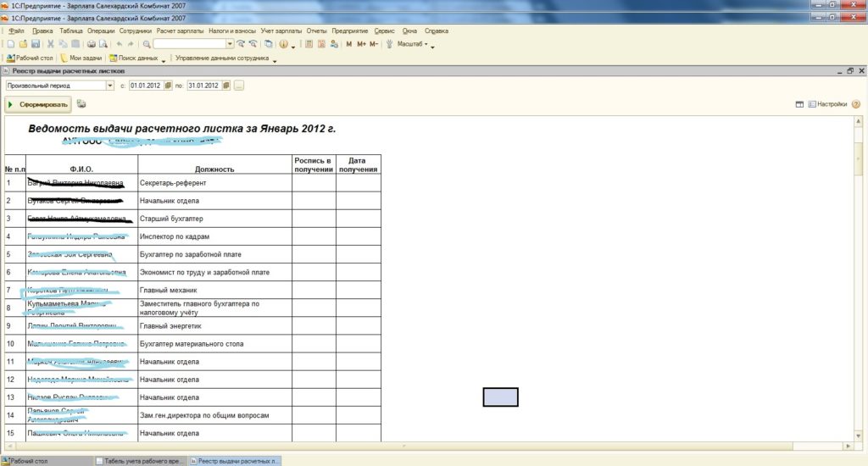
Task: Click the calculator icon in main toolbar
Action: [x=310, y=43]
